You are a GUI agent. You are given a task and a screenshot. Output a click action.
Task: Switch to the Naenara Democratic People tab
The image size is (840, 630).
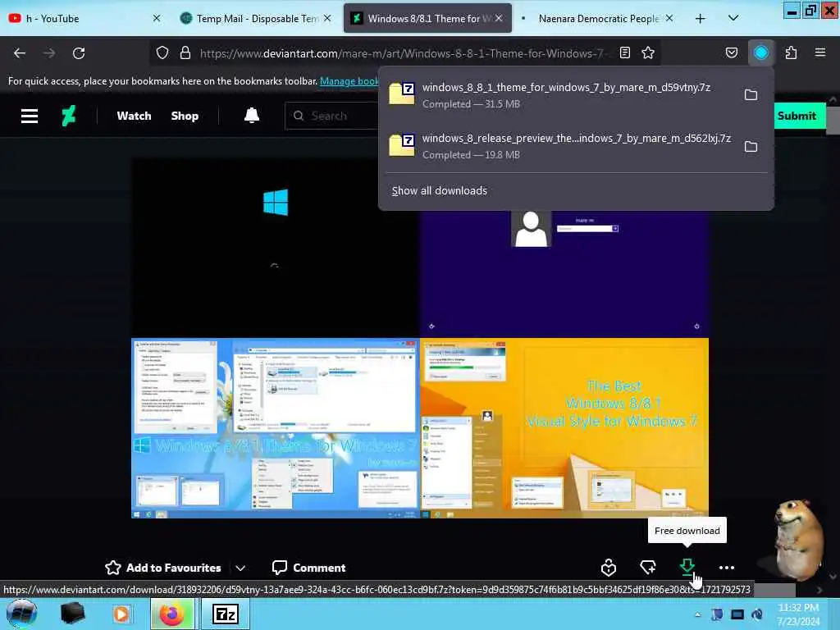click(x=599, y=19)
